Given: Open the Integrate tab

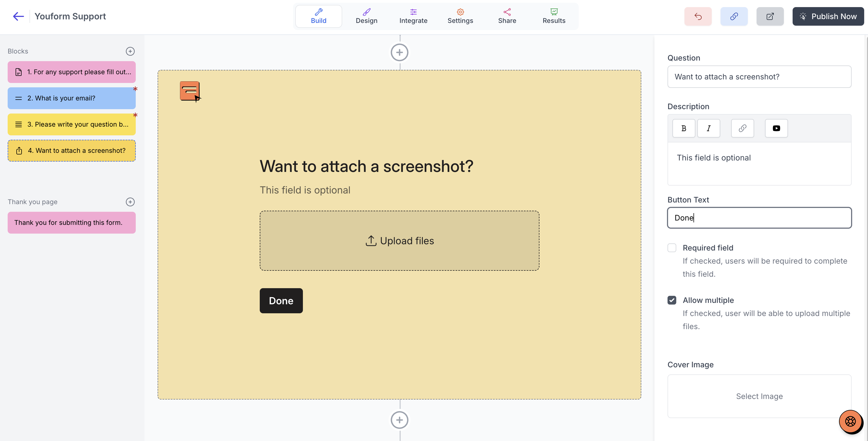Looking at the screenshot, I should coord(413,16).
